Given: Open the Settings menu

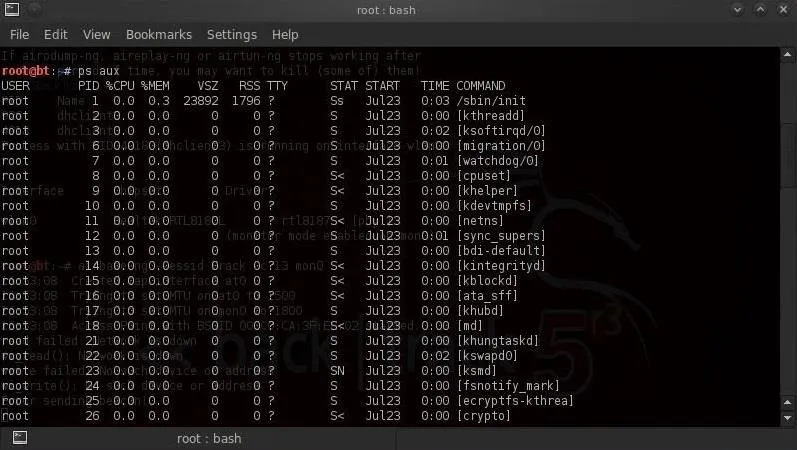Looking at the screenshot, I should click(x=232, y=35).
